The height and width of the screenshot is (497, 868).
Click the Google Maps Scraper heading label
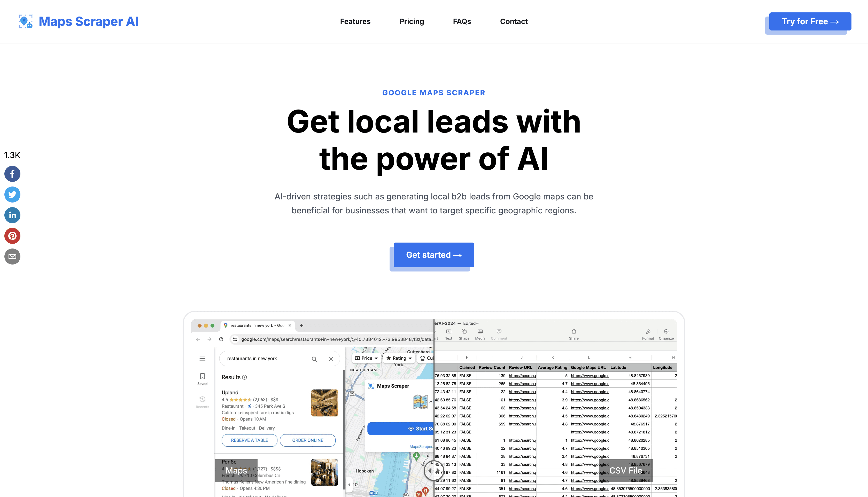(433, 93)
